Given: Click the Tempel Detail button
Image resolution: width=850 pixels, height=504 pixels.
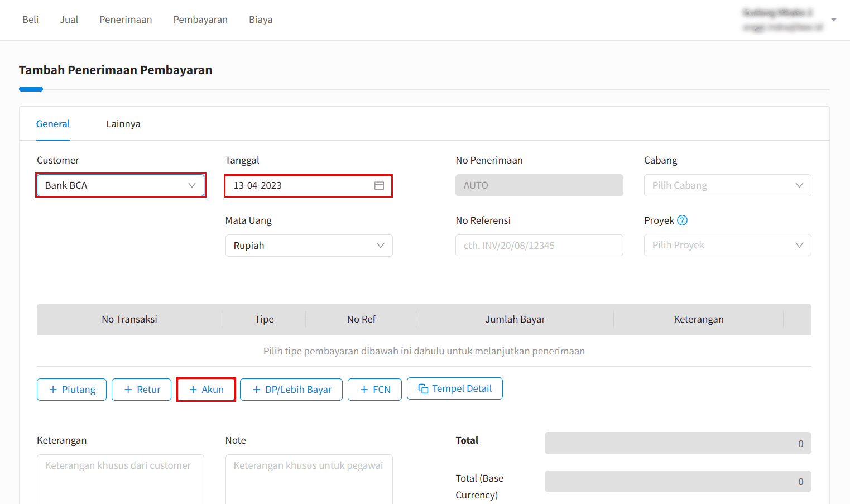Looking at the screenshot, I should click(455, 388).
